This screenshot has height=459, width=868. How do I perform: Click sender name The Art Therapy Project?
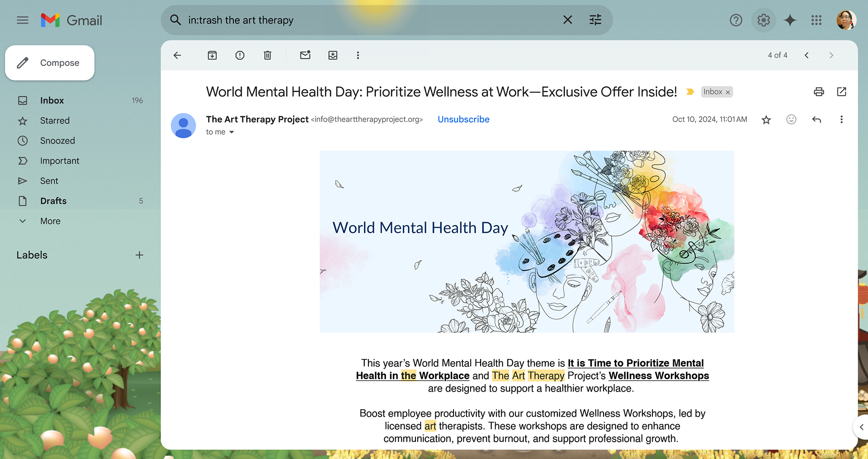(257, 119)
